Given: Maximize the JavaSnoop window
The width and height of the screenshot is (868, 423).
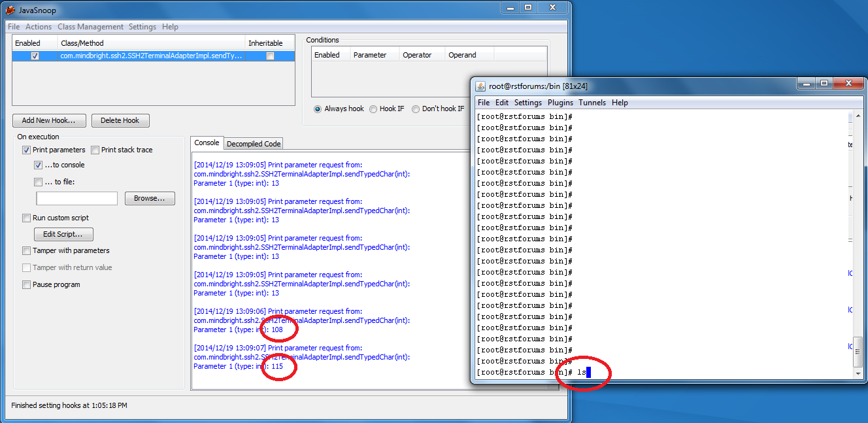Looking at the screenshot, I should click(x=527, y=7).
